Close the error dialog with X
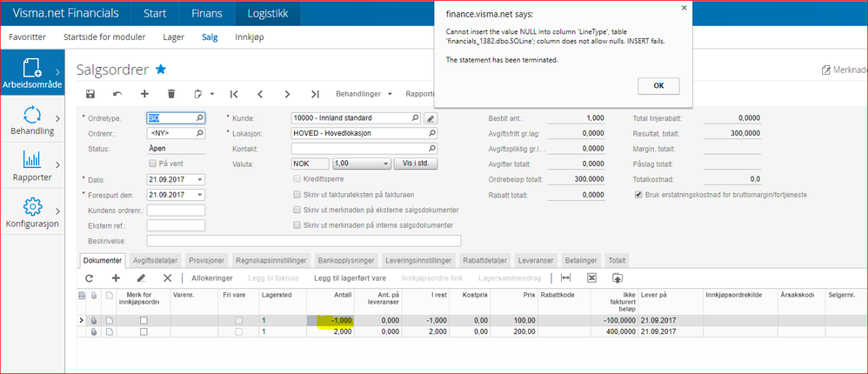 click(x=684, y=8)
